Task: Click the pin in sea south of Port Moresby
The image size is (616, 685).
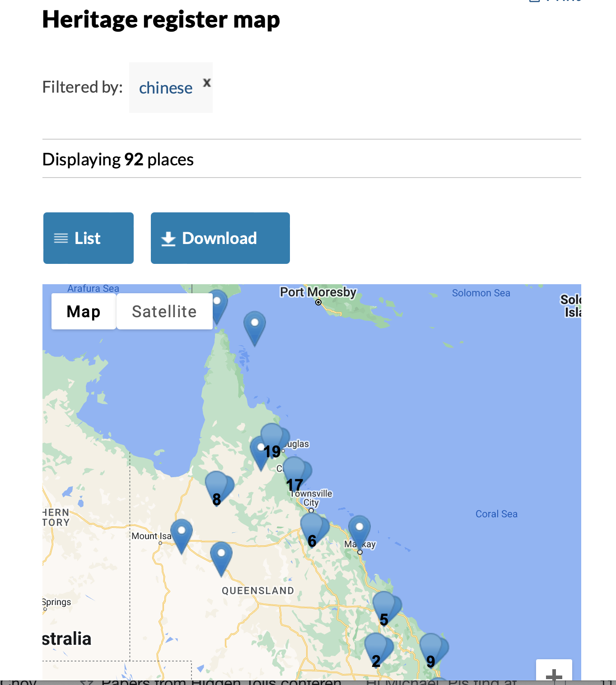Action: click(255, 326)
